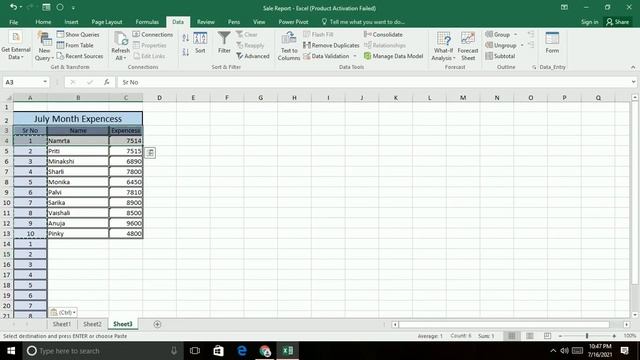Viewport: 640px width, 360px height.
Task: Click Remove Duplicates
Action: click(331, 45)
